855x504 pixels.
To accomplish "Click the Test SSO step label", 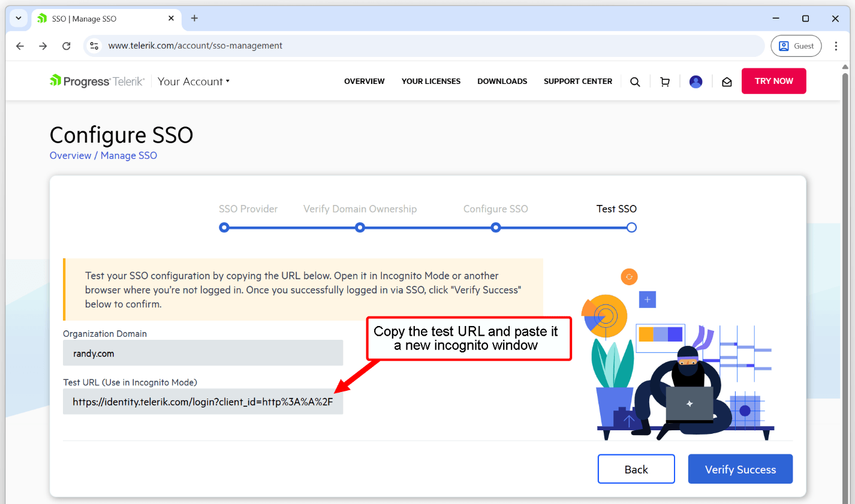I will [616, 209].
